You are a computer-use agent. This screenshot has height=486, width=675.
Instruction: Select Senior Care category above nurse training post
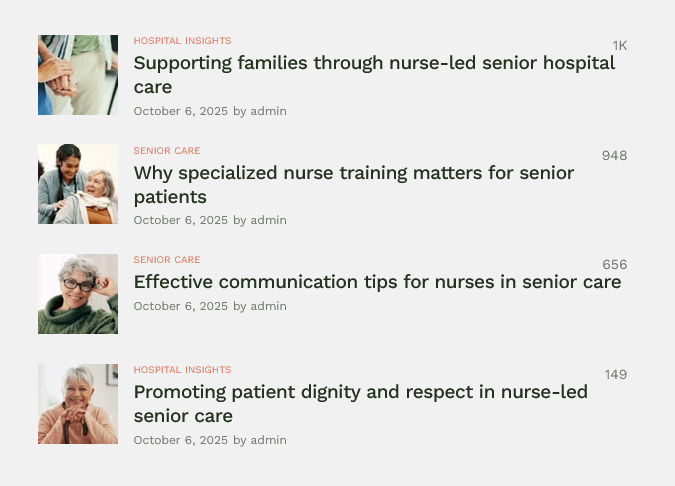coord(167,151)
